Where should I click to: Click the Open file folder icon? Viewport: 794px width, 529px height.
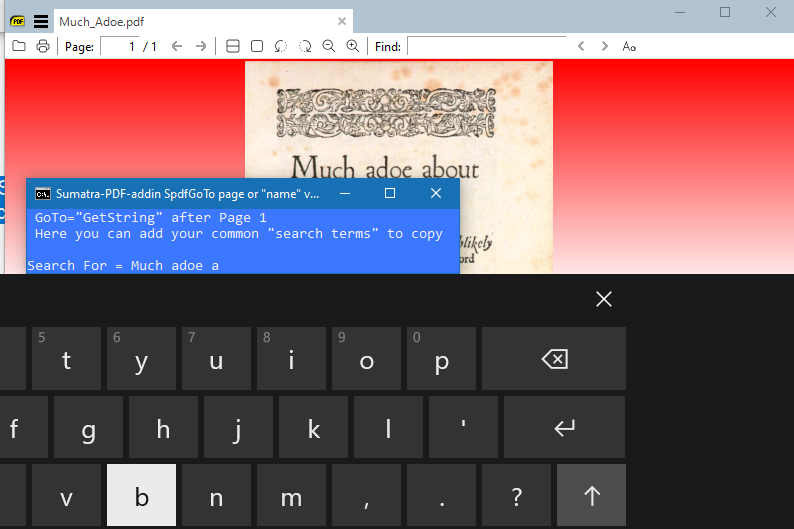point(19,46)
